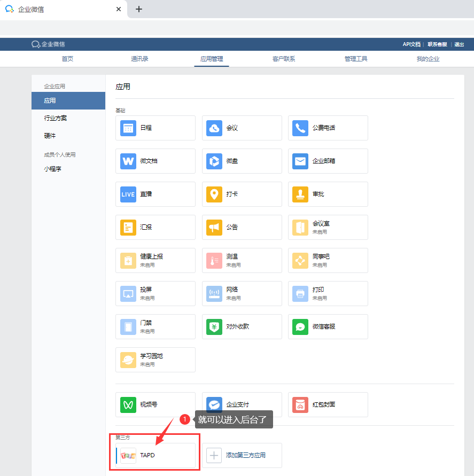Select the 审批 approval app icon
Screen dimensions: 474x476
click(x=328, y=194)
